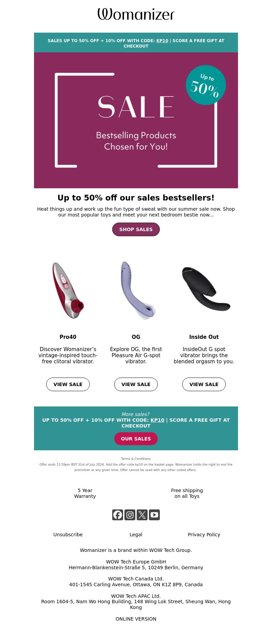Open the X social icon
The height and width of the screenshot is (644, 272).
142,515
